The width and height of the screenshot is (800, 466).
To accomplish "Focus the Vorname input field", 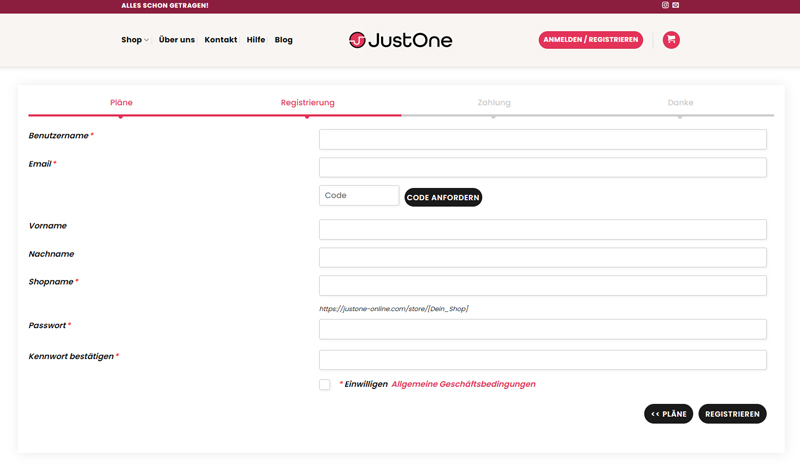I will (542, 230).
